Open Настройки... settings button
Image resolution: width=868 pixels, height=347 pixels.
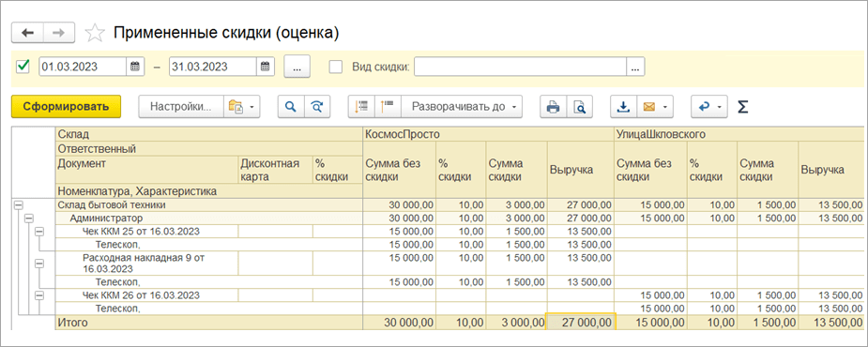[x=181, y=107]
